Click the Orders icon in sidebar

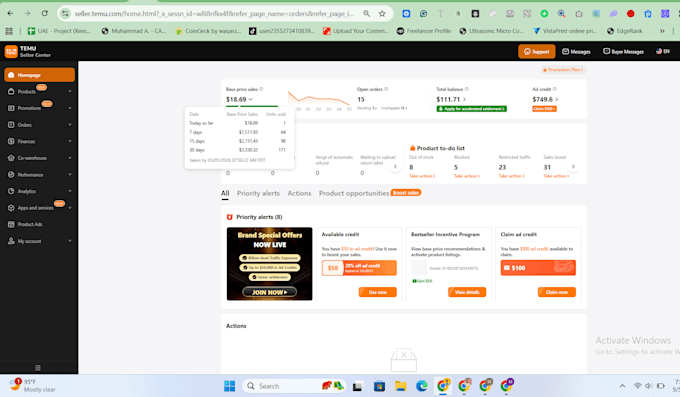tap(11, 125)
